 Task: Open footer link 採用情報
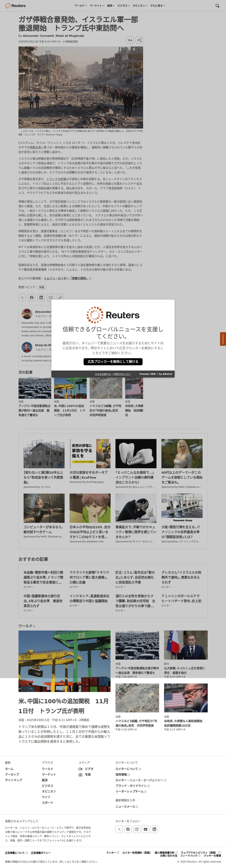click(x=123, y=774)
